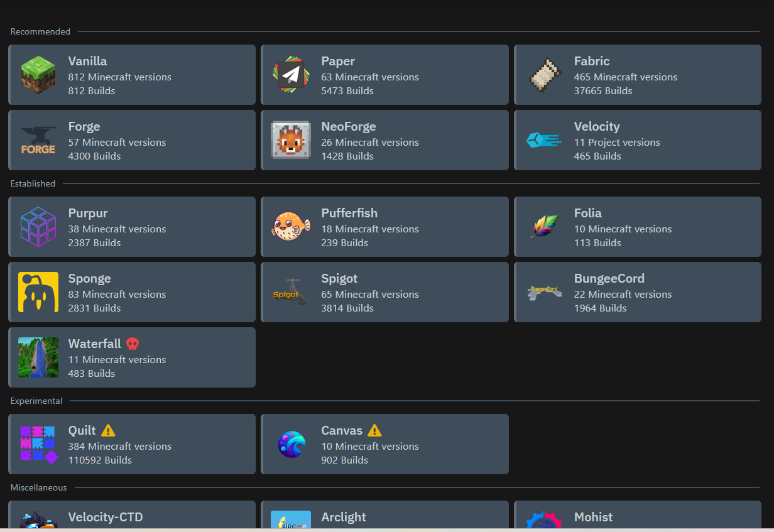Click the Pufferfish mascot icon
Screen dimensions: 774x532
[x=291, y=227]
